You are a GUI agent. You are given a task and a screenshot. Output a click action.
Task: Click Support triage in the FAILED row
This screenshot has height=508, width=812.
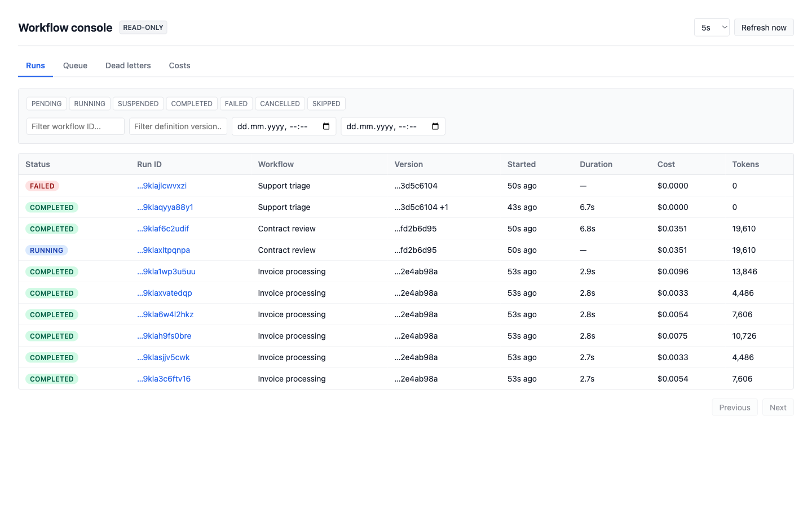284,186
